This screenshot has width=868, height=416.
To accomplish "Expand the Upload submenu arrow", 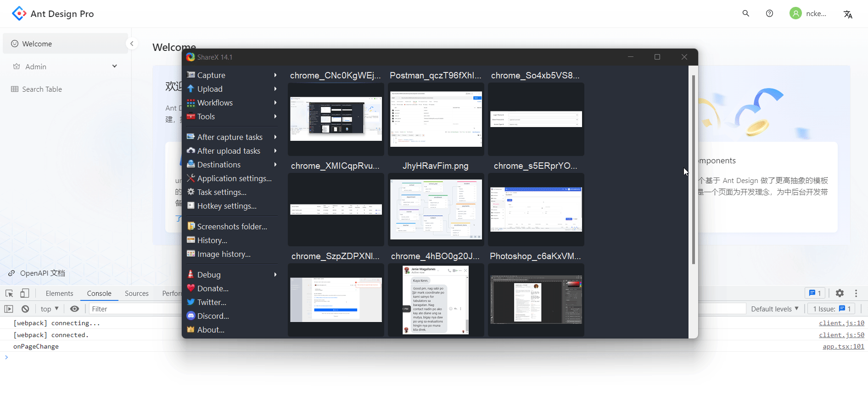I will coord(275,89).
